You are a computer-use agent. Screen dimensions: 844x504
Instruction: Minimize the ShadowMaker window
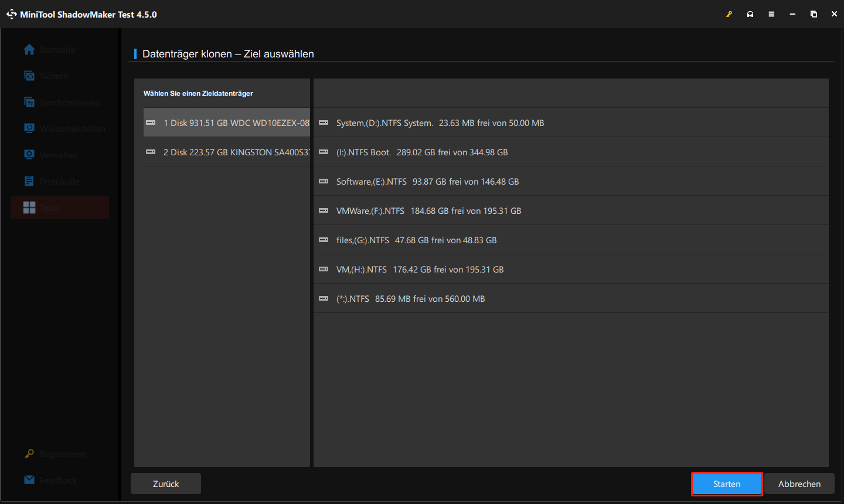[792, 14]
